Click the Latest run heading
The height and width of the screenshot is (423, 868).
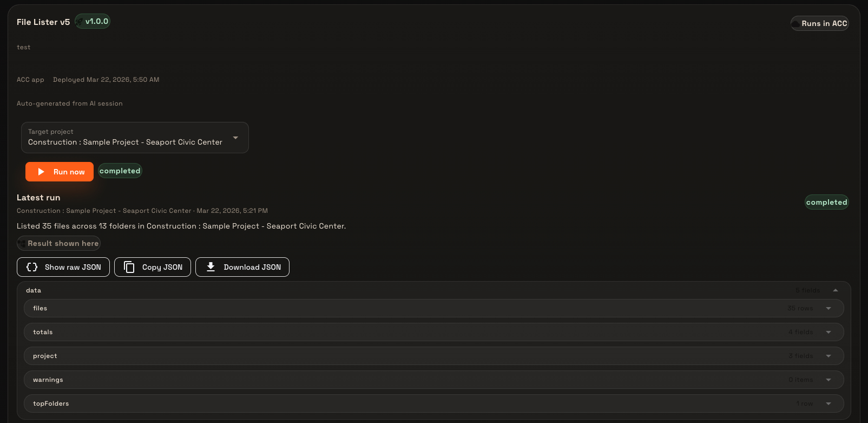click(38, 198)
